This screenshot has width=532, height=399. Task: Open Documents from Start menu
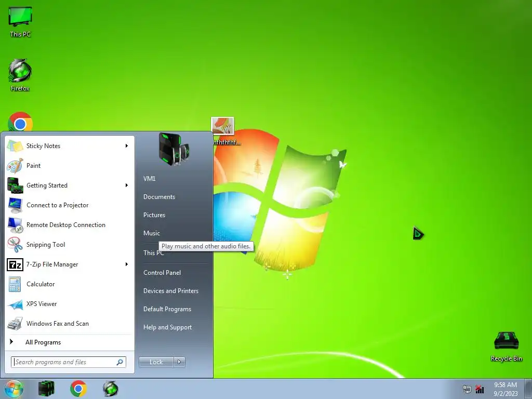[159, 197]
